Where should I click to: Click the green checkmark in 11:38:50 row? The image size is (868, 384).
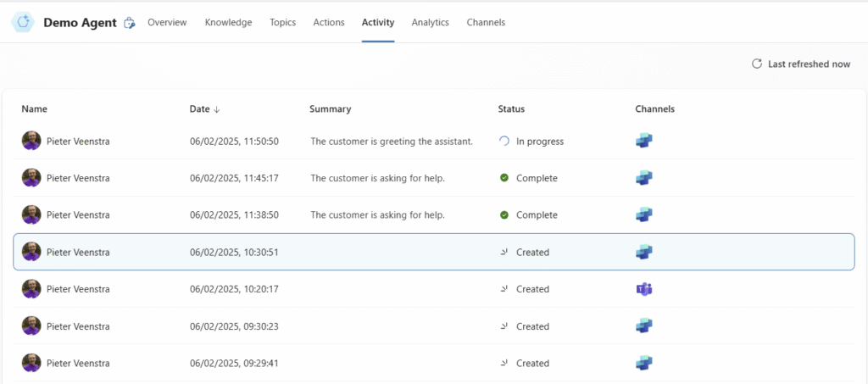click(504, 214)
